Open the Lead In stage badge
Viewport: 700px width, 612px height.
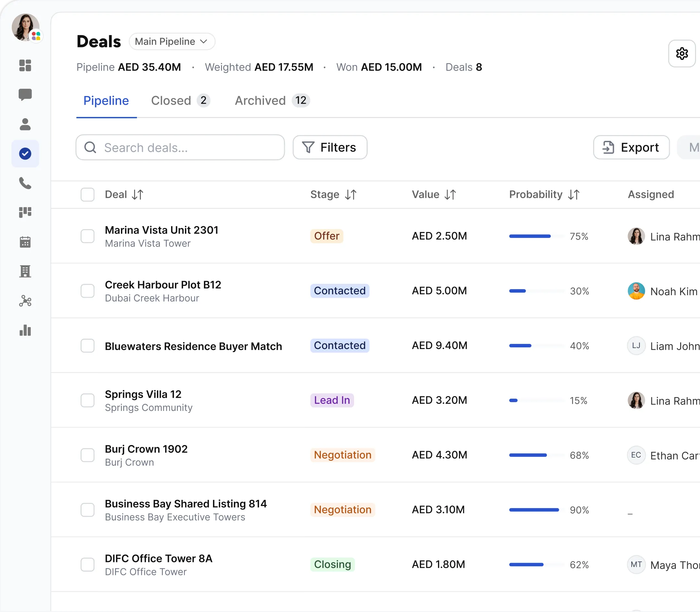(332, 400)
